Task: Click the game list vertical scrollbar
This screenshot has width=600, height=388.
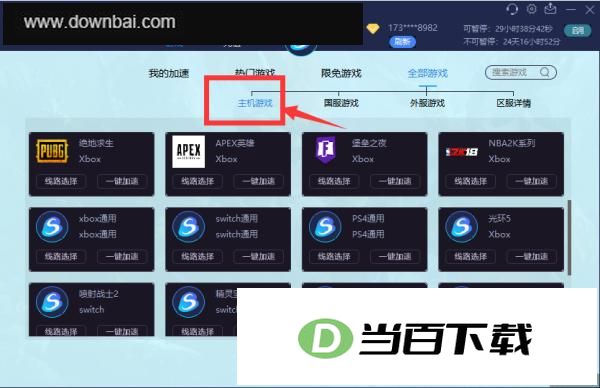Action: (x=569, y=237)
